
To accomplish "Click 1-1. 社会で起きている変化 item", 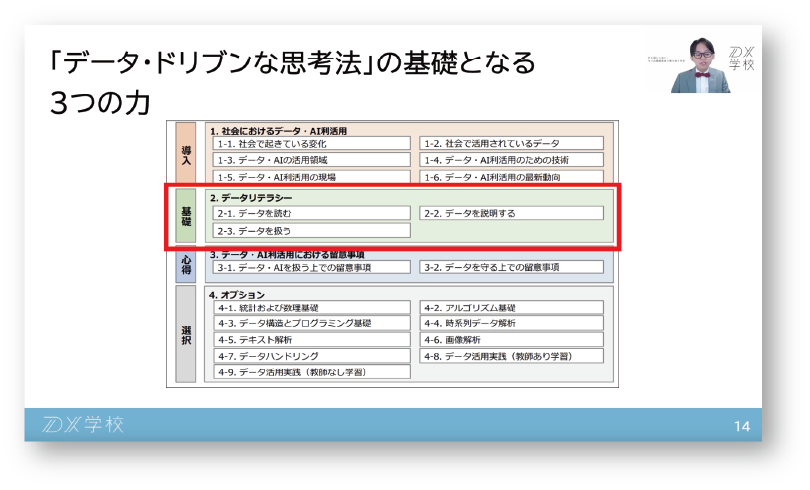I will coord(312,143).
